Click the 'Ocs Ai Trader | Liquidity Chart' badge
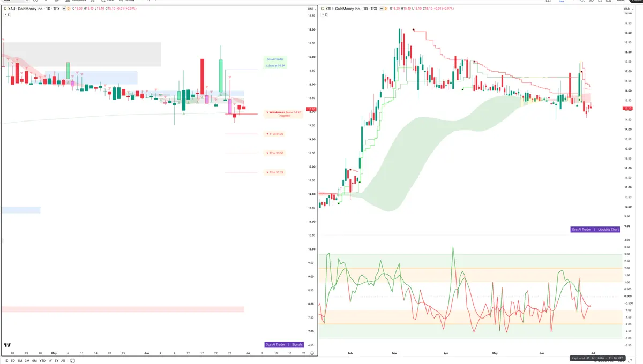The image size is (643, 364). click(x=595, y=229)
